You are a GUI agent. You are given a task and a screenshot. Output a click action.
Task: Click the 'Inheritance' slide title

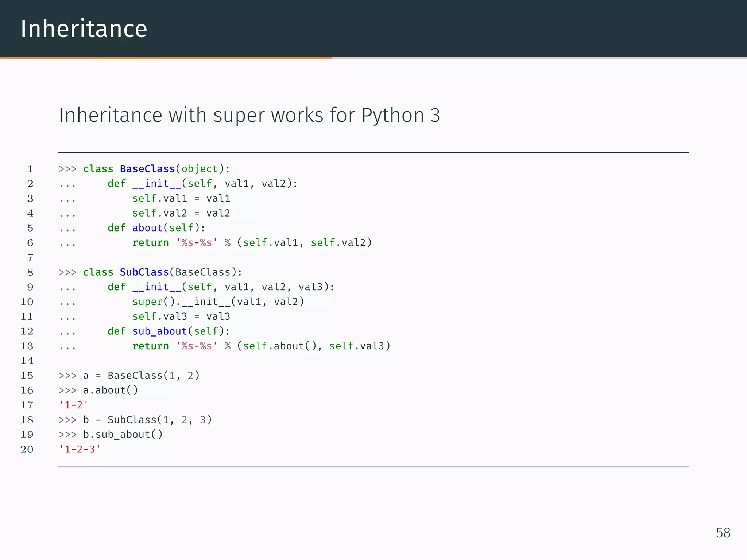(x=84, y=29)
